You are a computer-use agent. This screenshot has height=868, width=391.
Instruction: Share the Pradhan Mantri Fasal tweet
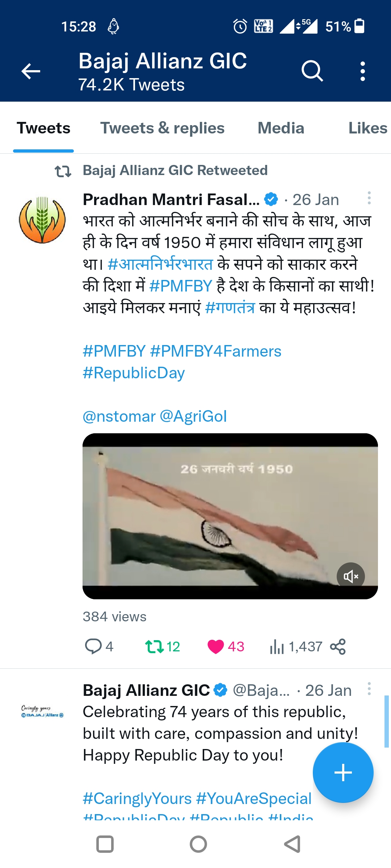coord(338,646)
